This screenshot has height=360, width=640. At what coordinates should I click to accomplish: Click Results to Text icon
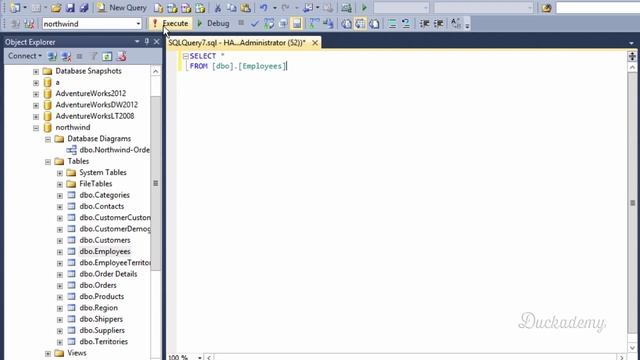coord(346,24)
